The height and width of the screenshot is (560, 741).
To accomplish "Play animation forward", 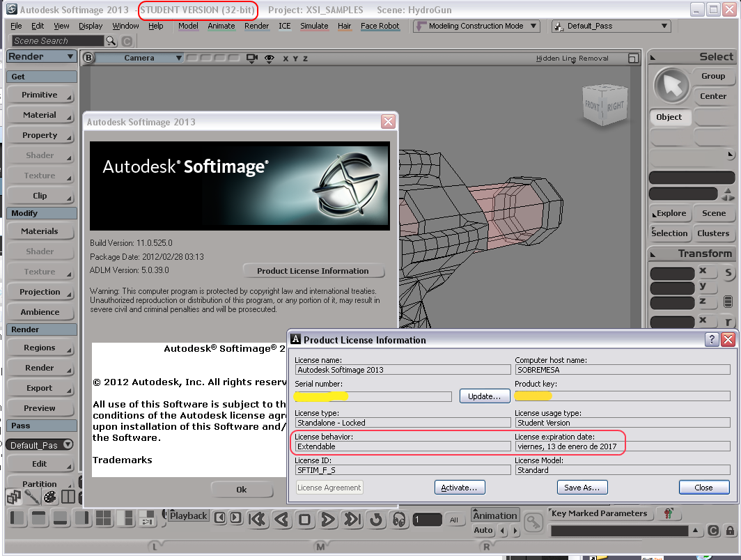I will 327,520.
